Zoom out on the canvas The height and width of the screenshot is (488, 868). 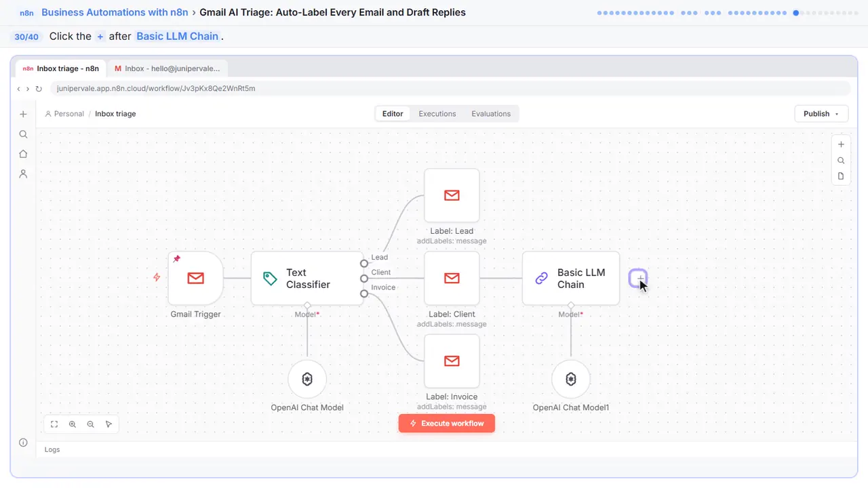[x=90, y=424]
